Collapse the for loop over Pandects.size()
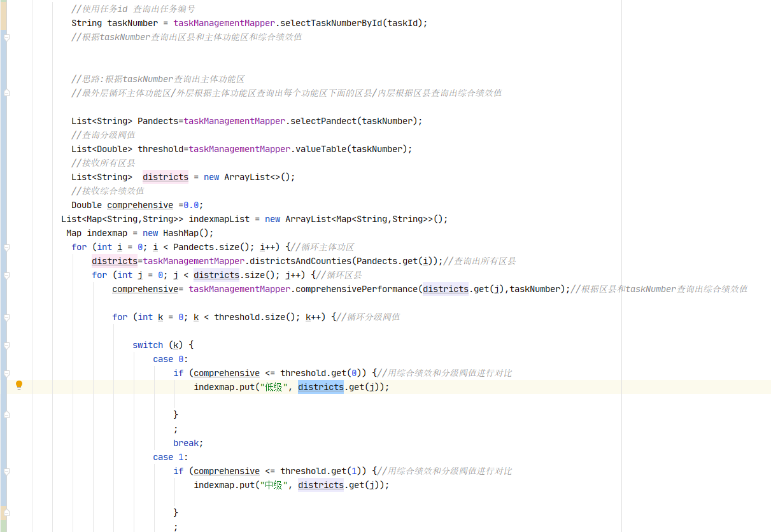Image resolution: width=771 pixels, height=532 pixels. [x=6, y=247]
